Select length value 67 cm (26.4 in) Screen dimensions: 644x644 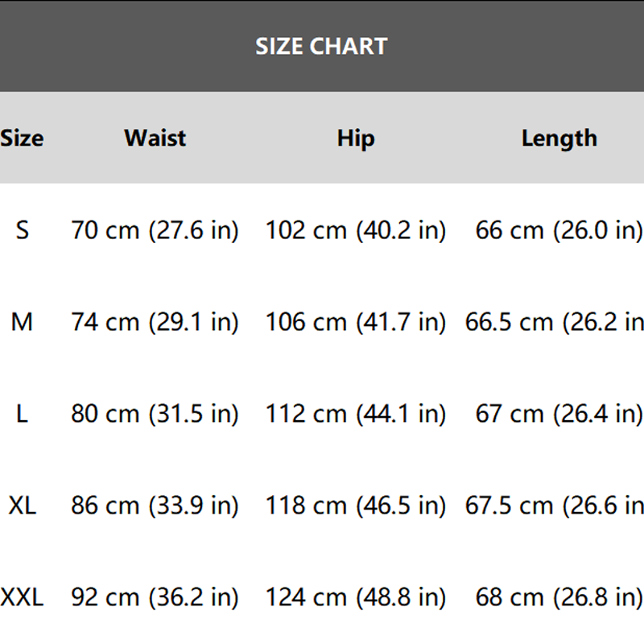559,414
